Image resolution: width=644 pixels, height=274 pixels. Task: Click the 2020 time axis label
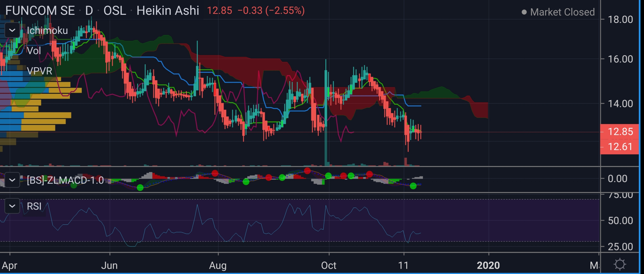click(x=488, y=265)
